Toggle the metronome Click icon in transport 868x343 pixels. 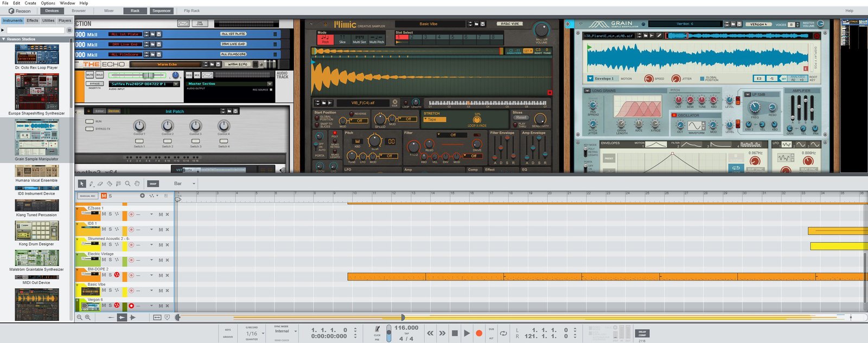pyautogui.click(x=378, y=329)
